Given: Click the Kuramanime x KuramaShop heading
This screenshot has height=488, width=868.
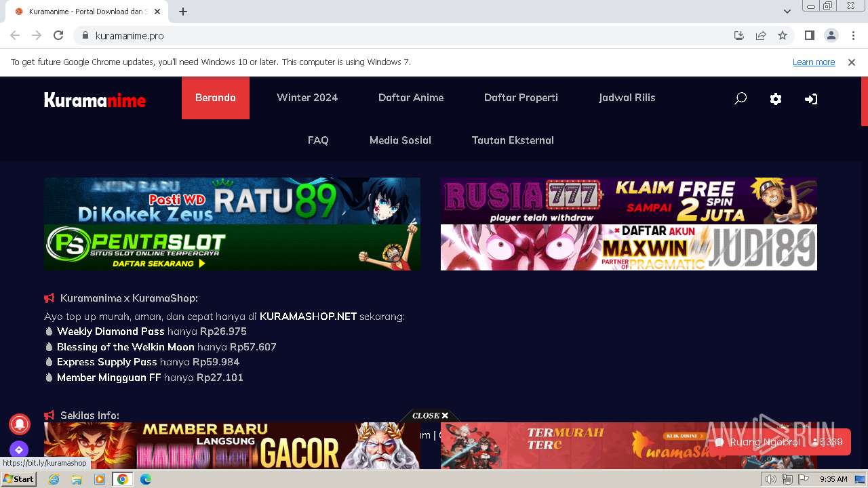Looking at the screenshot, I should (129, 298).
